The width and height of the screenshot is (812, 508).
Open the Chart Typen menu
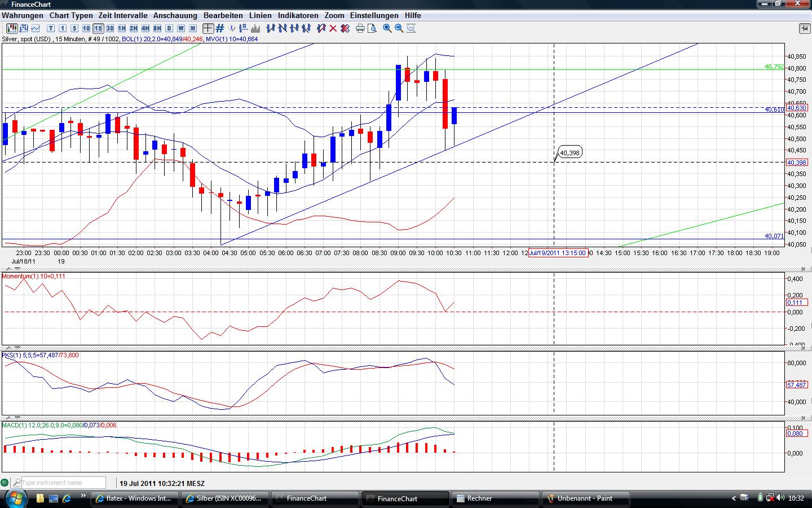click(x=71, y=15)
